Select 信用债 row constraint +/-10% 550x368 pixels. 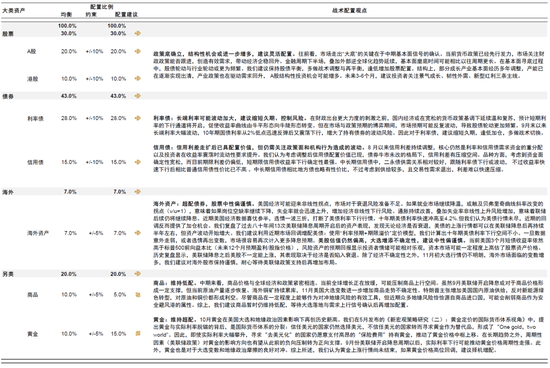[x=94, y=162]
